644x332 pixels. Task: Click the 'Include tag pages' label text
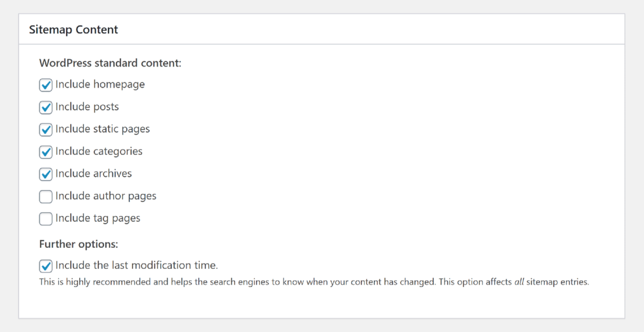[98, 218]
